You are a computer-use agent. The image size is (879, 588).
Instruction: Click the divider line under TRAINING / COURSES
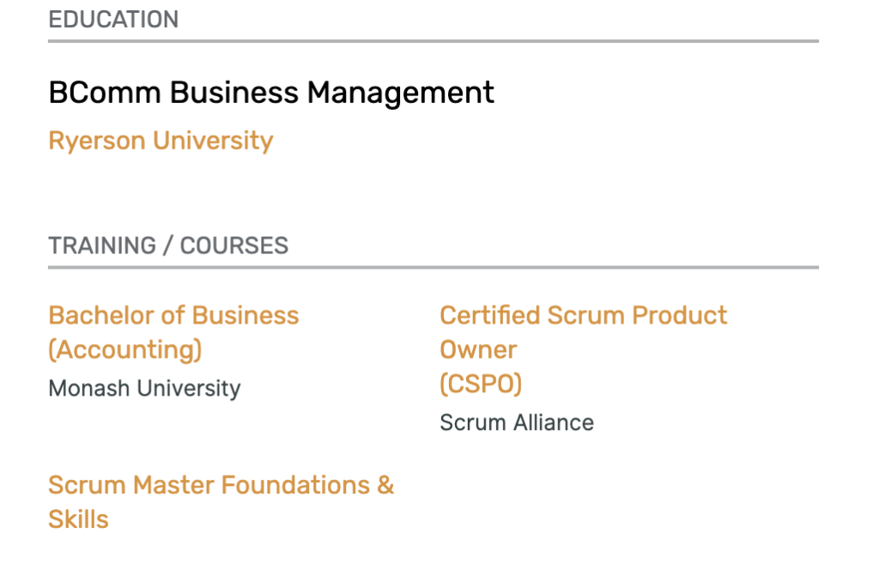(433, 267)
